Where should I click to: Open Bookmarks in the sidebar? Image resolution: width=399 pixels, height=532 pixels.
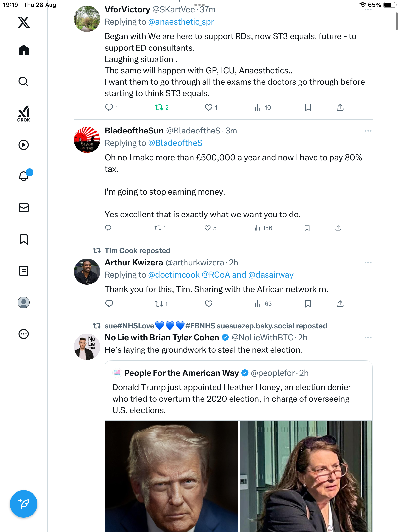click(x=24, y=239)
